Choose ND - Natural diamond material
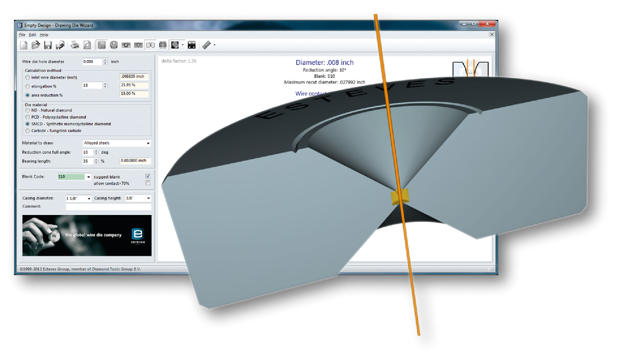 (x=27, y=110)
